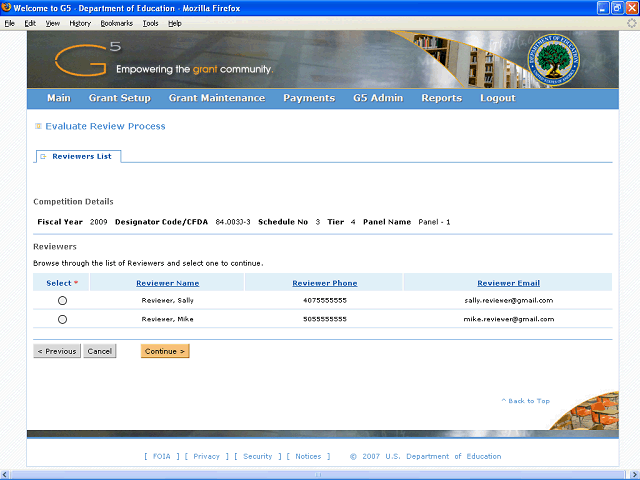Open the Notices footer link
Screen dimensions: 640x480
pyautogui.click(x=308, y=456)
